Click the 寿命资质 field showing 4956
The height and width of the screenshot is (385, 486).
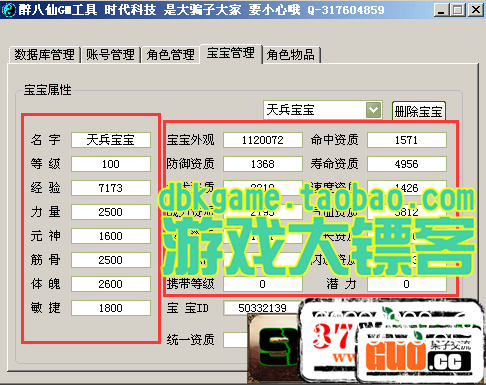click(x=407, y=164)
